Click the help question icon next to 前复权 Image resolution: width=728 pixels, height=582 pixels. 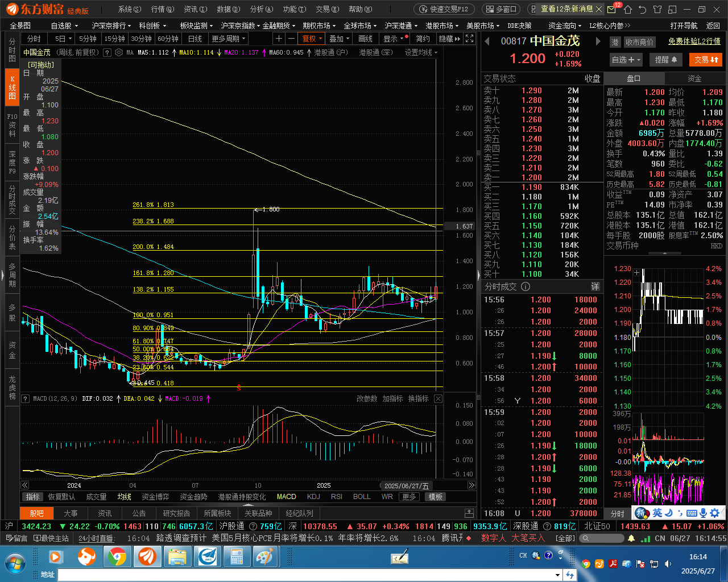107,52
